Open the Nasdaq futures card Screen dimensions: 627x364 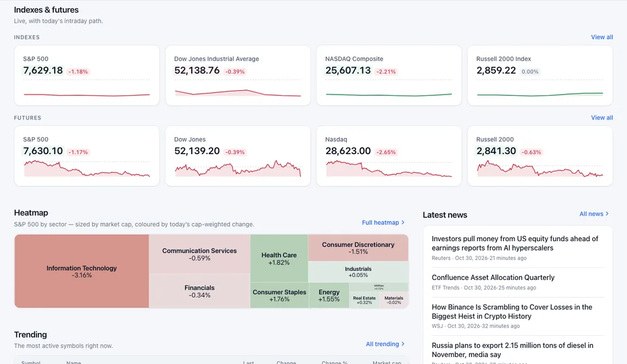point(389,156)
